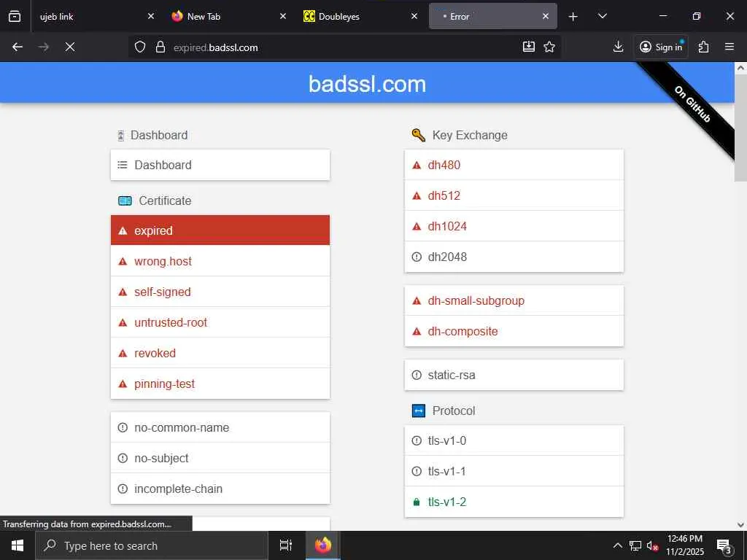747x560 pixels.
Task: Open the revoked certificate test
Action: coord(220,353)
